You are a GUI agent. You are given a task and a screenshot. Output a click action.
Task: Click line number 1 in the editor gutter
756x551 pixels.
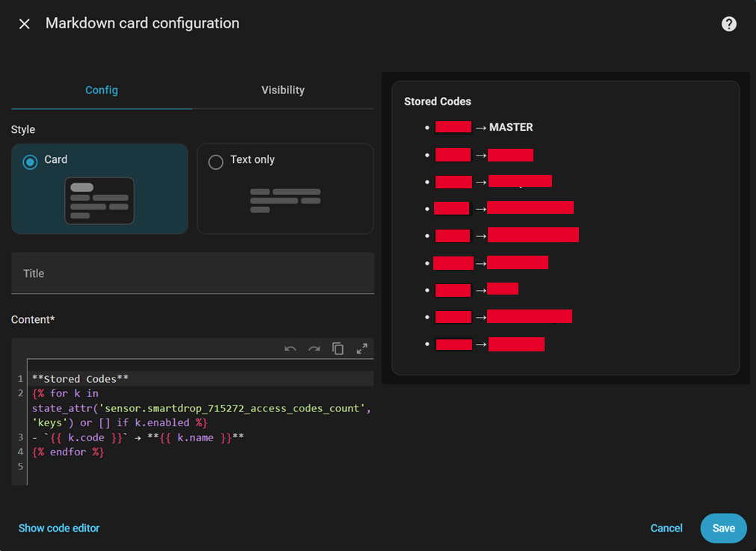tap(19, 378)
